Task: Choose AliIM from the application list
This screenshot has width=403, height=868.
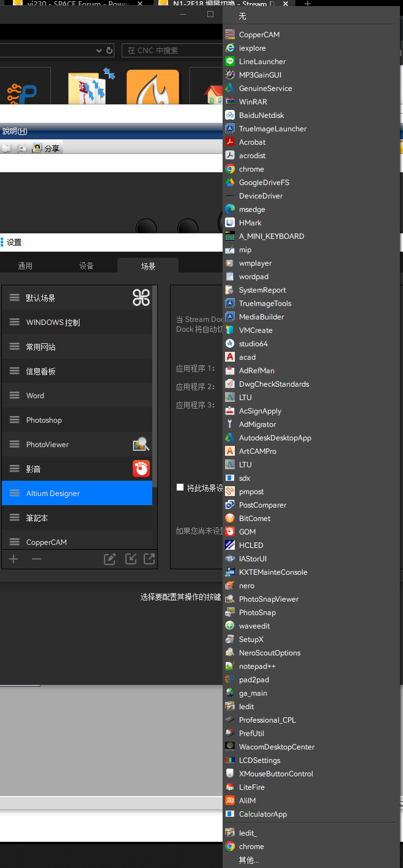Action: (312, 800)
